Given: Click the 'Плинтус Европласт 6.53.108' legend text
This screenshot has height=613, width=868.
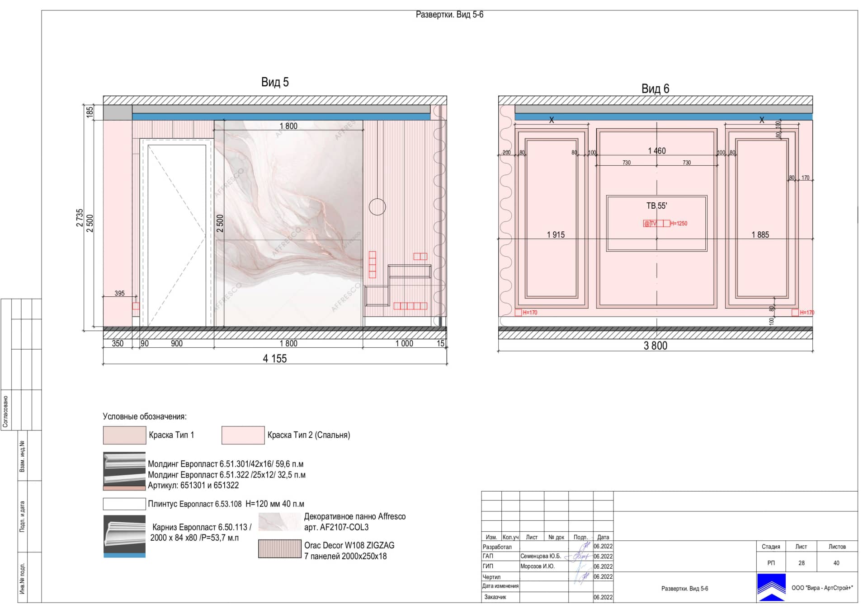Looking at the screenshot, I should (195, 504).
